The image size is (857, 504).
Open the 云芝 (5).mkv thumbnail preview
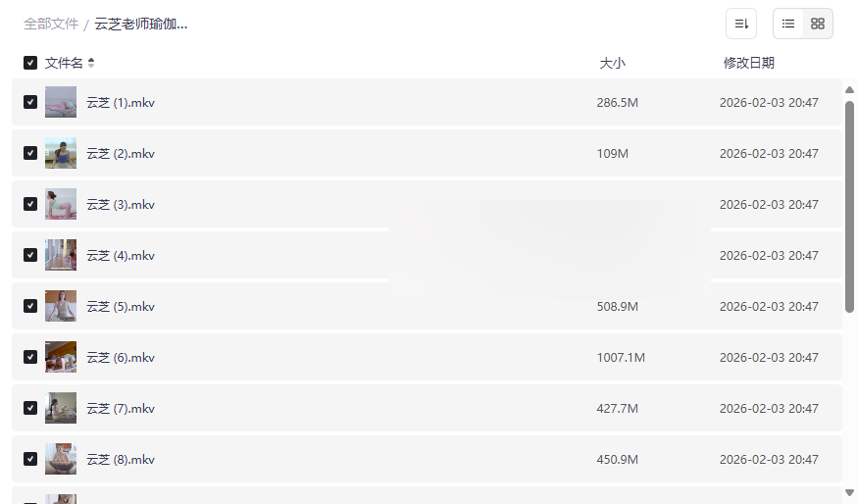[61, 306]
